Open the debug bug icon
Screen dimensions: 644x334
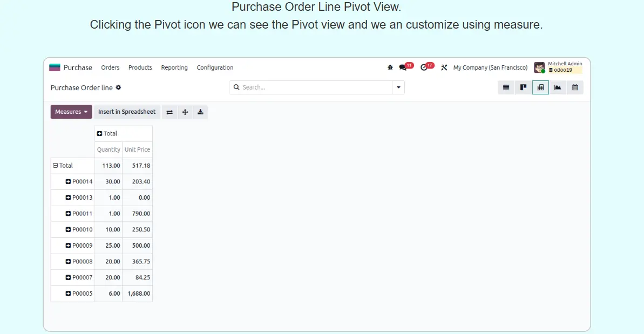(390, 67)
